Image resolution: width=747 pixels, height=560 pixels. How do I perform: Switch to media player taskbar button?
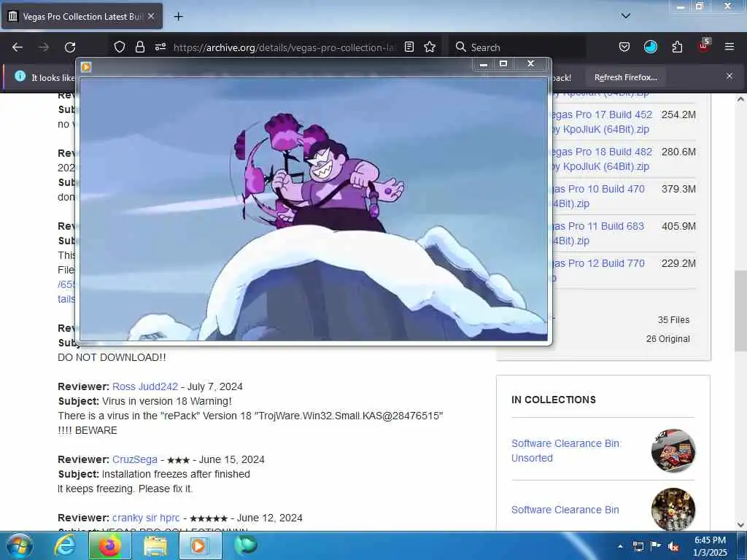201,545
